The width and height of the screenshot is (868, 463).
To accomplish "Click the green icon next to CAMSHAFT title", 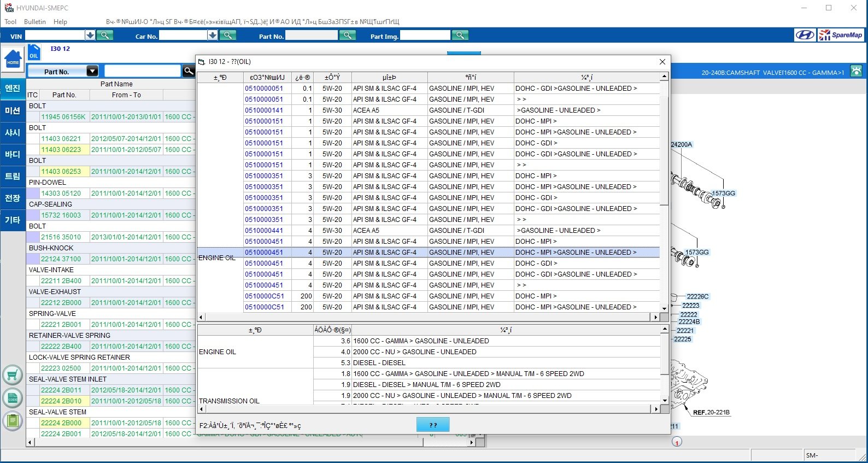I will (x=857, y=71).
